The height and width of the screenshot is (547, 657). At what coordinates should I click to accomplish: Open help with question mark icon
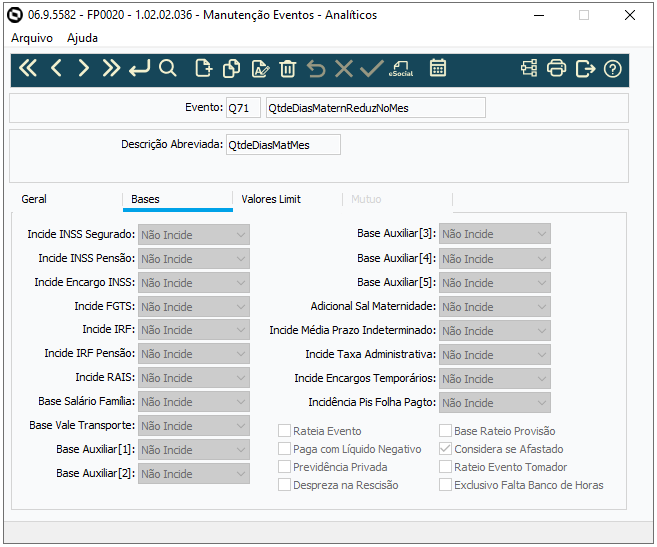click(x=613, y=69)
